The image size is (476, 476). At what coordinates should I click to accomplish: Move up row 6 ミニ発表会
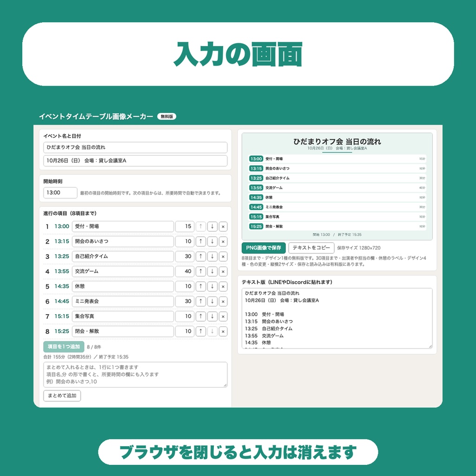coord(201,301)
